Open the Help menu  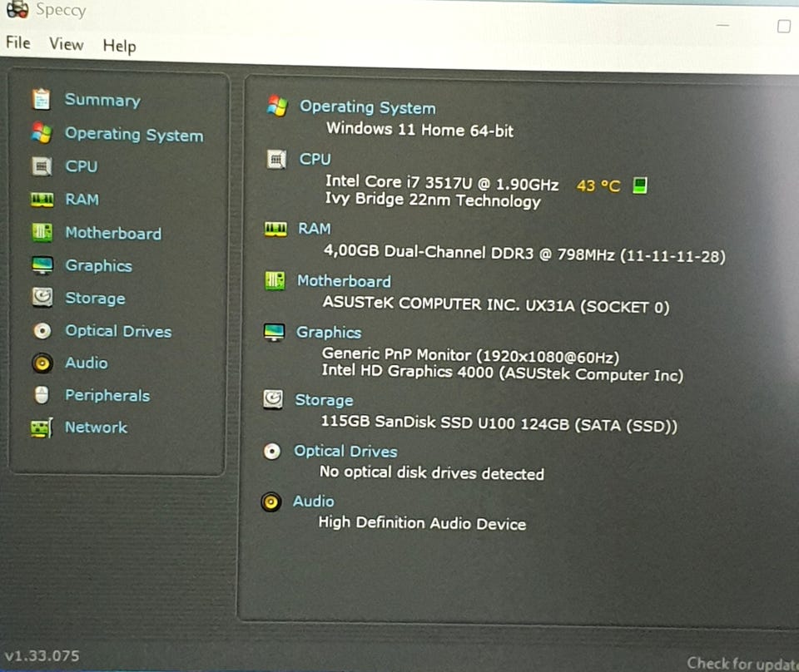[x=119, y=46]
